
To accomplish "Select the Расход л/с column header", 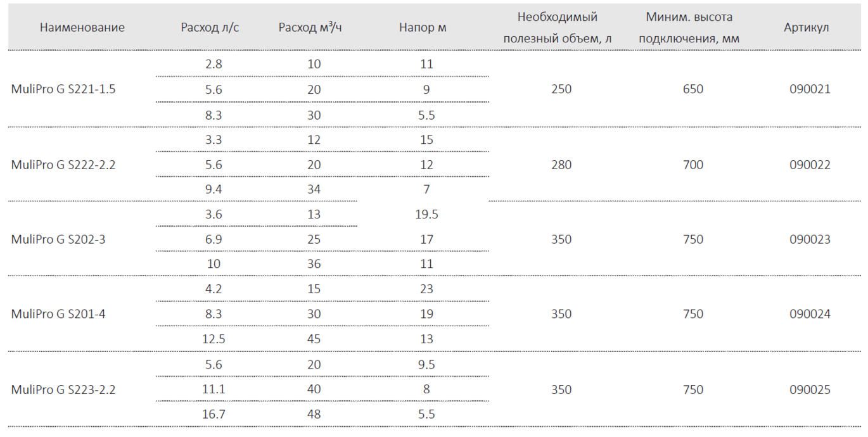I will point(209,28).
